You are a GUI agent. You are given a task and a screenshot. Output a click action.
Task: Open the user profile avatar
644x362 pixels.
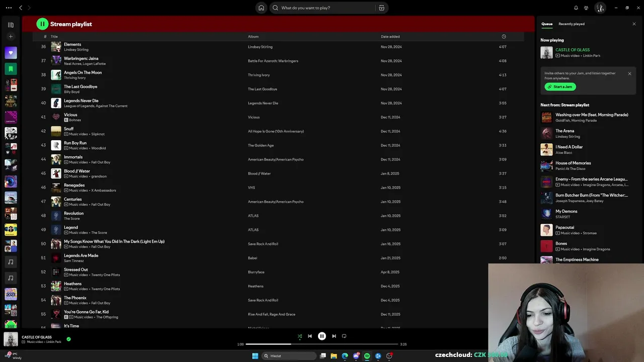(x=600, y=8)
